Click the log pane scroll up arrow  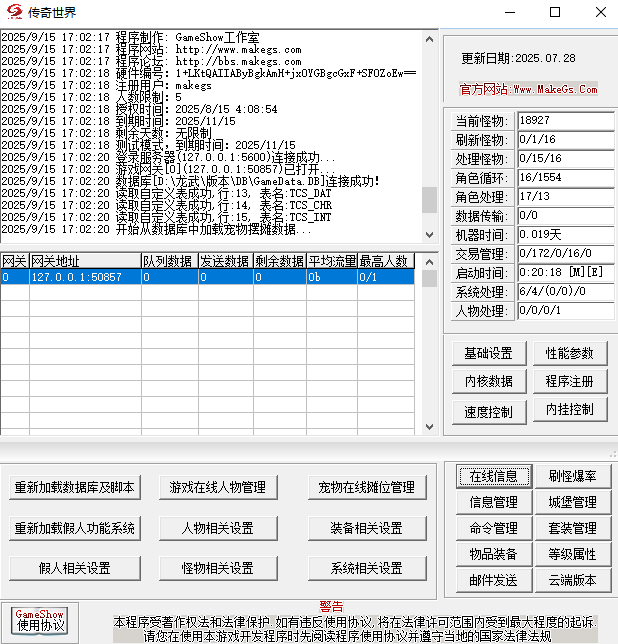tap(430, 39)
